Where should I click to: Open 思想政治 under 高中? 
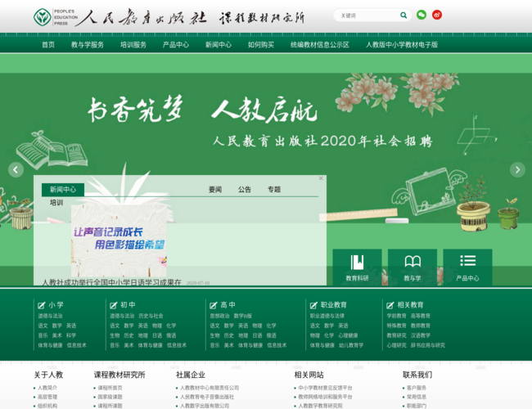219,316
